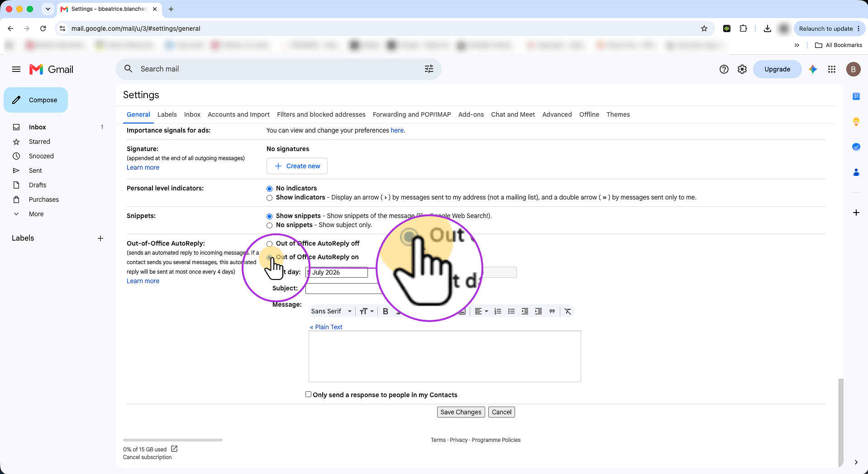Open the Sans Serif font dropdown
868x474 pixels.
coord(331,311)
